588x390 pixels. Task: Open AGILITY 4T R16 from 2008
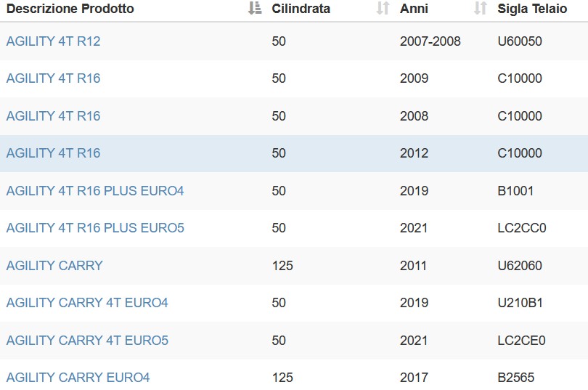click(x=53, y=116)
